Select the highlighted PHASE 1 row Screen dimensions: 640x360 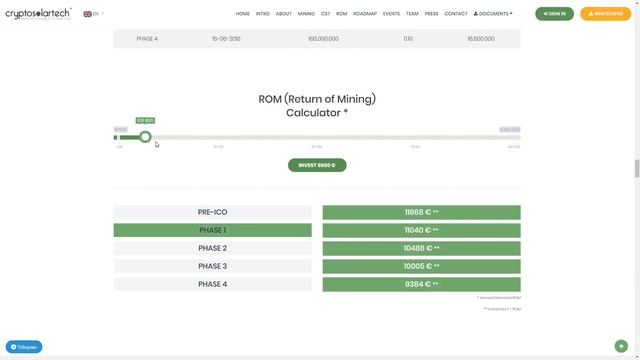[x=213, y=230]
